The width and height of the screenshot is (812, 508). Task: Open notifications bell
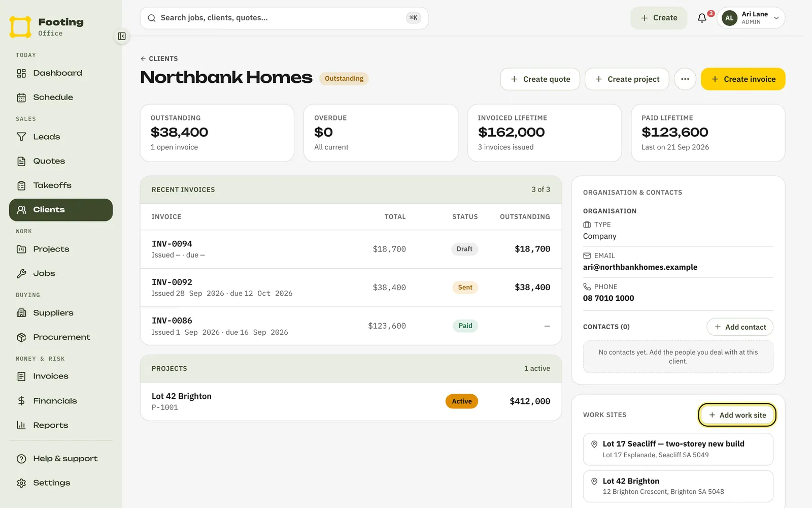tap(702, 18)
